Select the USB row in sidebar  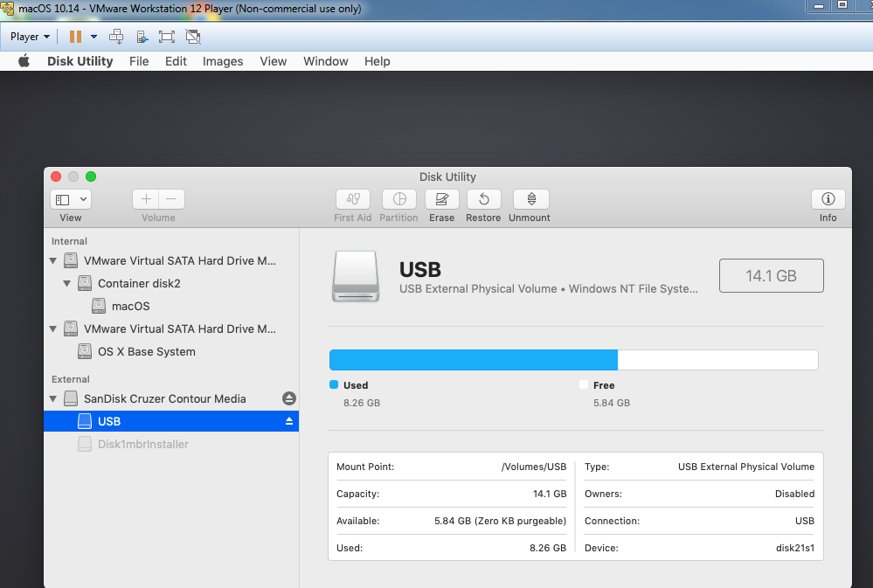(171, 421)
